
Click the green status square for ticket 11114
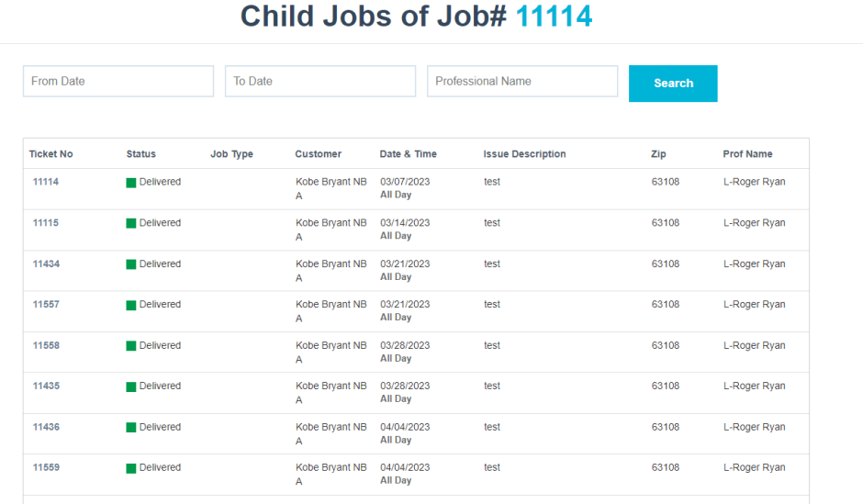131,183
